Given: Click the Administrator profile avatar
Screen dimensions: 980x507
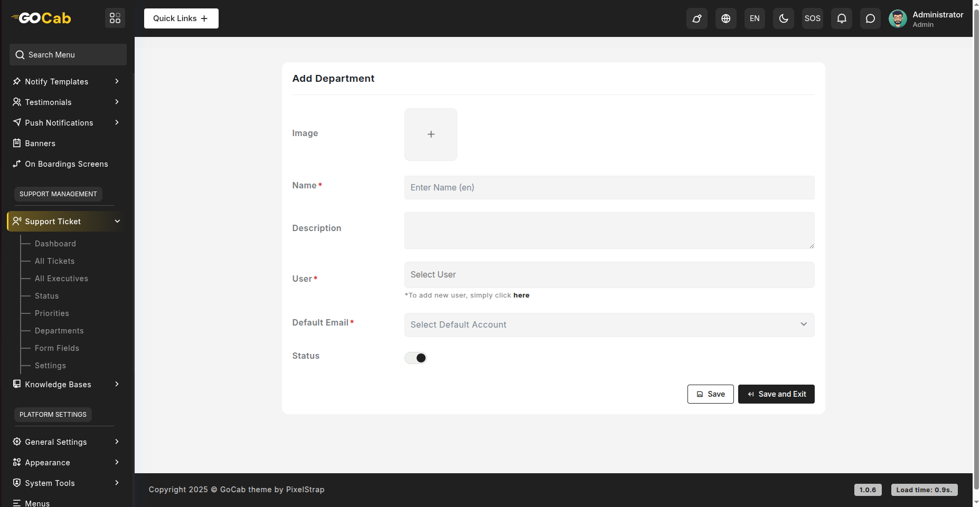Looking at the screenshot, I should (898, 18).
